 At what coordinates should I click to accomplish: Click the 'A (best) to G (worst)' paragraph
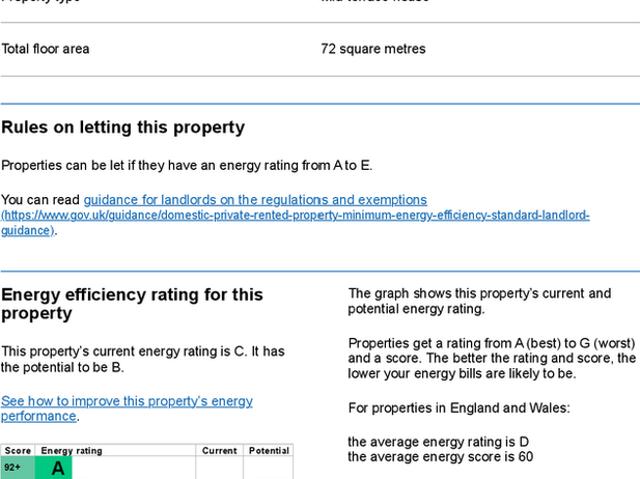491,358
